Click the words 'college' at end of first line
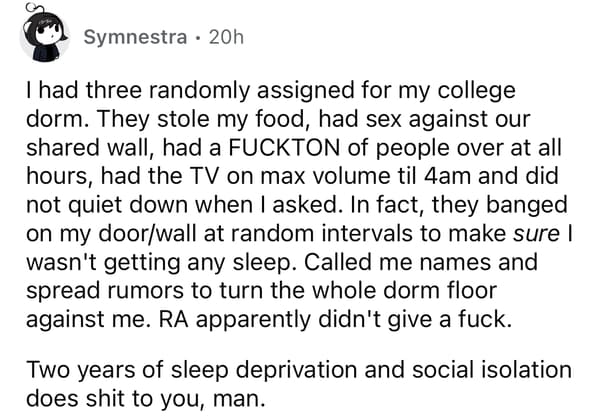The image size is (599, 416). pos(477,92)
